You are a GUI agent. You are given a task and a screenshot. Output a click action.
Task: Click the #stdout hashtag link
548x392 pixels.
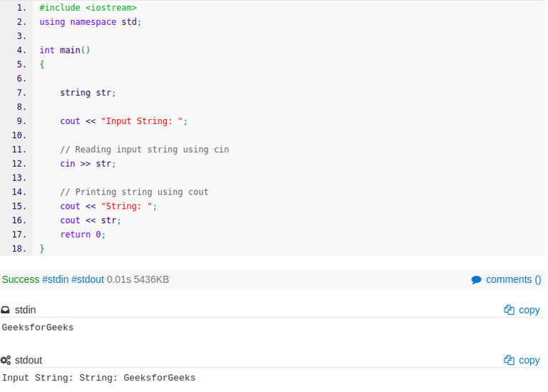pos(88,279)
